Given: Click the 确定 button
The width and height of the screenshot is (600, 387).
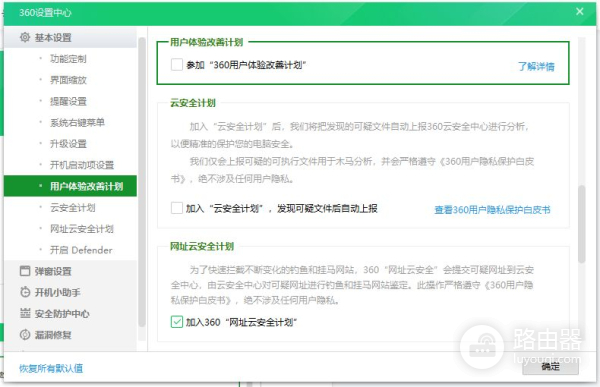Looking at the screenshot, I should 550,366.
